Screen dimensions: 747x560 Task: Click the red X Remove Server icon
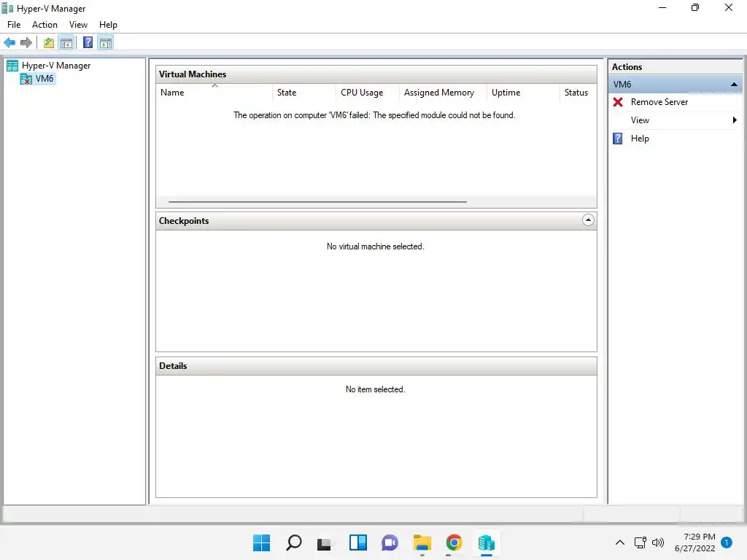click(618, 102)
